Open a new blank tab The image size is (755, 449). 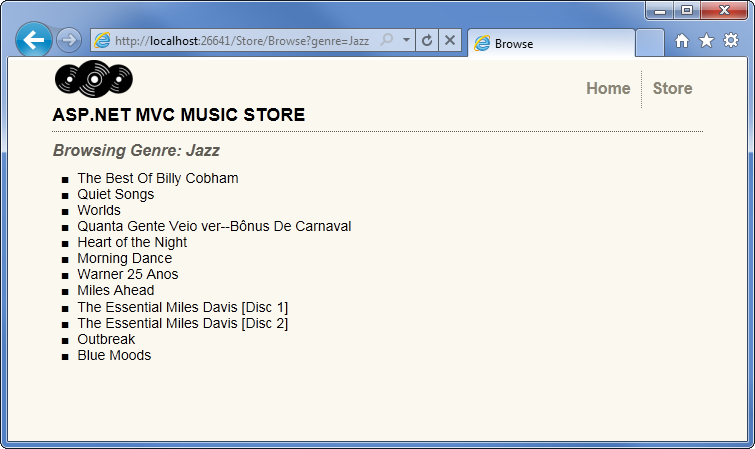649,43
